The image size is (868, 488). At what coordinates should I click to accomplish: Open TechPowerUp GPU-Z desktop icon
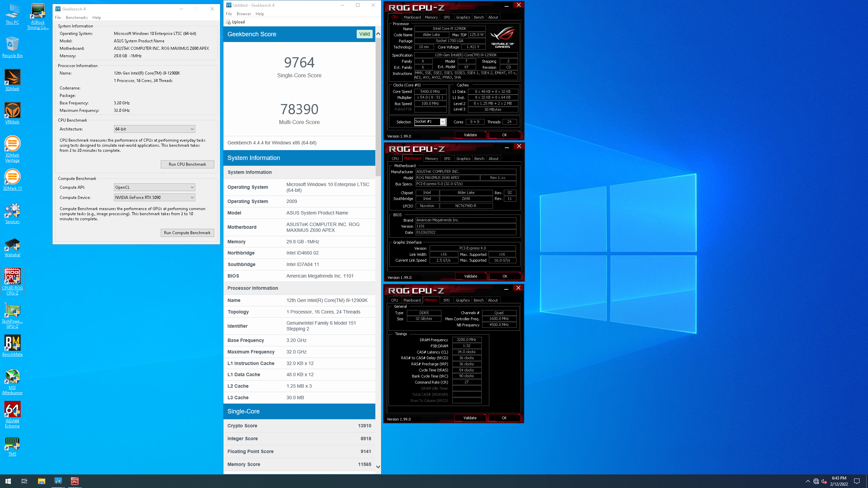pyautogui.click(x=12, y=315)
